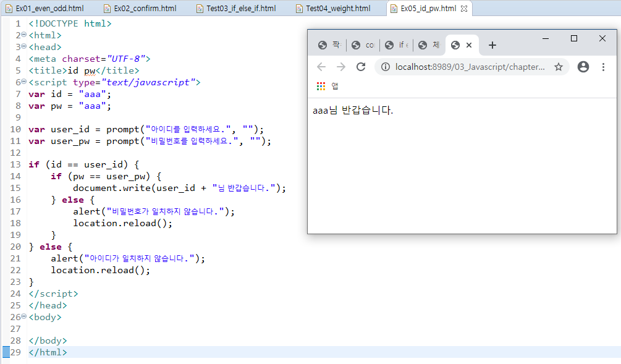This screenshot has height=364, width=621.
Task: Click the alert on line 17
Action: tap(154, 211)
